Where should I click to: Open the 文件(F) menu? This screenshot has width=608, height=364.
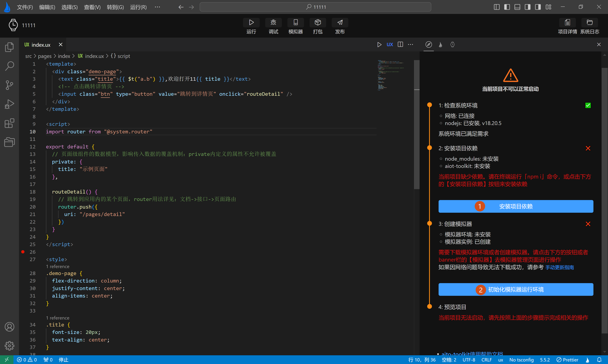tap(25, 7)
